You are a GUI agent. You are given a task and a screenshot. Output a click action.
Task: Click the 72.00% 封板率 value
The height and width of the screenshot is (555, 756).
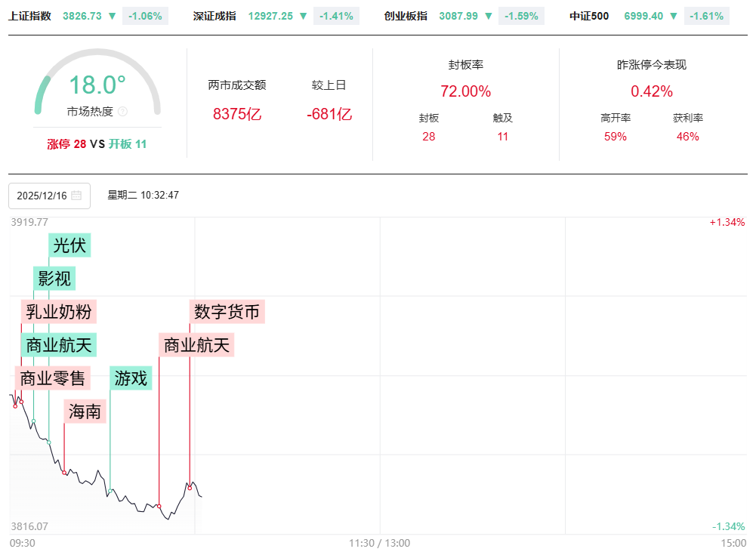(466, 92)
